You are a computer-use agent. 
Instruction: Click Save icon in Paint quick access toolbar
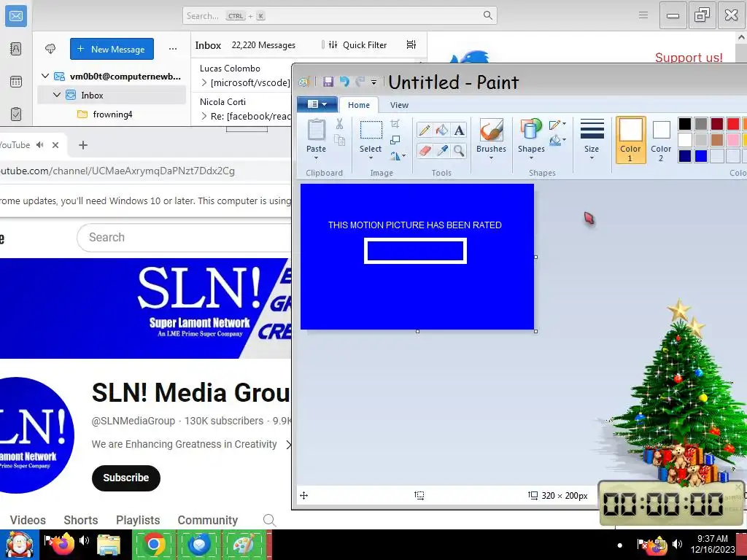point(328,82)
